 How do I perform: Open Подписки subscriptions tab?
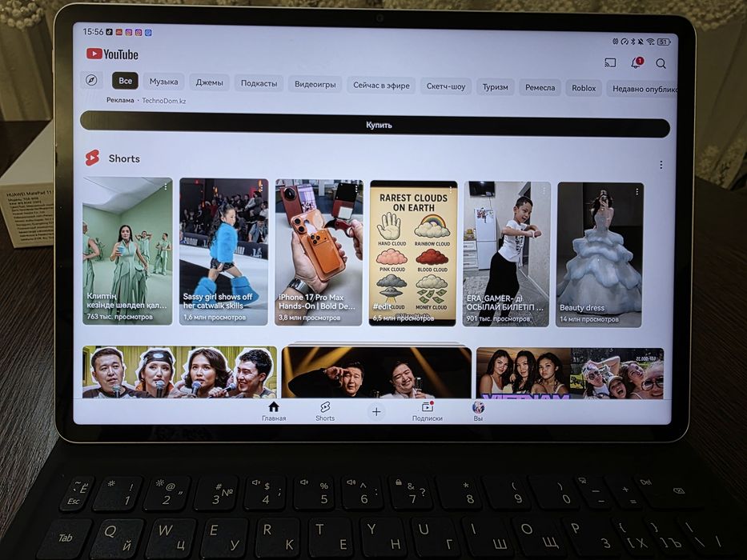tap(428, 412)
